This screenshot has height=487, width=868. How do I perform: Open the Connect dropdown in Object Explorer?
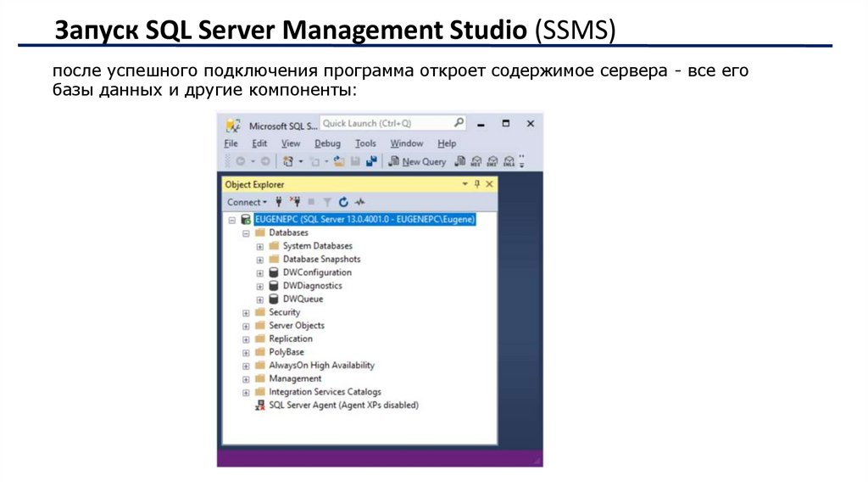point(247,202)
